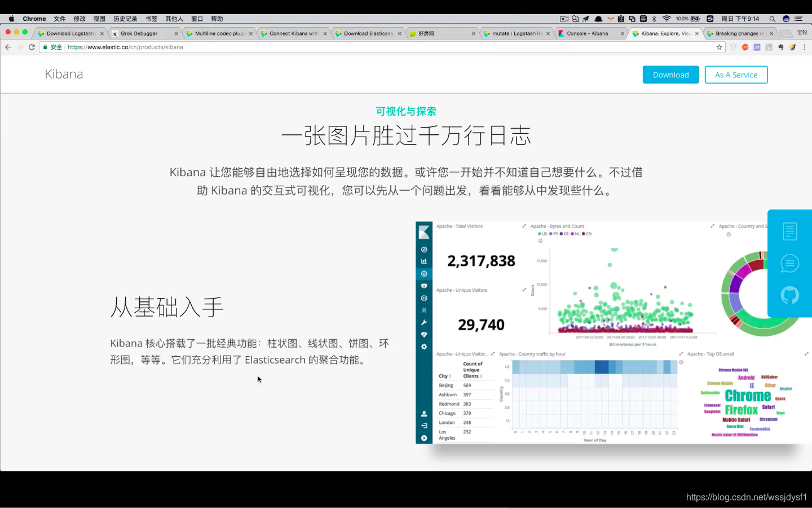Open the 文件 menu
The height and width of the screenshot is (508, 812).
point(60,19)
